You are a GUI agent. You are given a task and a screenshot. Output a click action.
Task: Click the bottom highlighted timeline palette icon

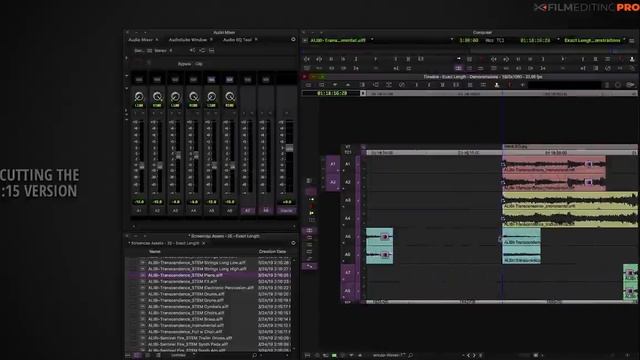(310, 266)
